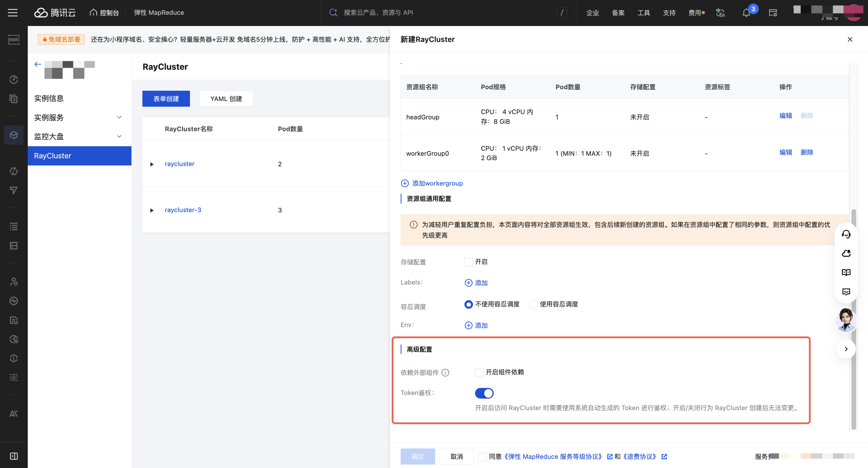Open the book documentation icon on right edge
868x468 pixels.
pos(846,272)
